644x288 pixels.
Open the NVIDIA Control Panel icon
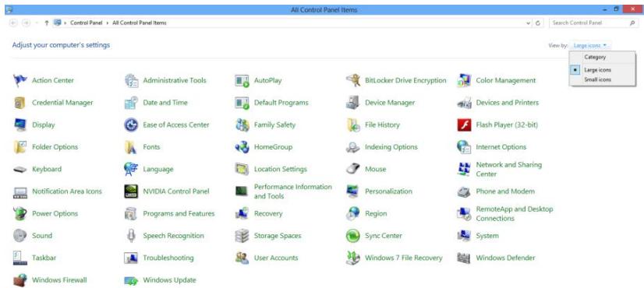pos(131,191)
